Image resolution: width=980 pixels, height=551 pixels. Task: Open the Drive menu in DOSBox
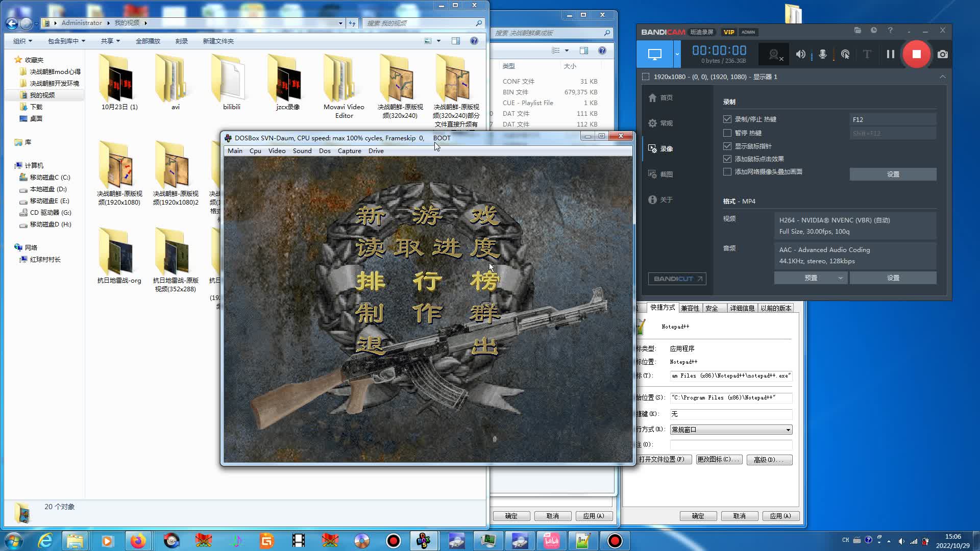click(x=376, y=151)
